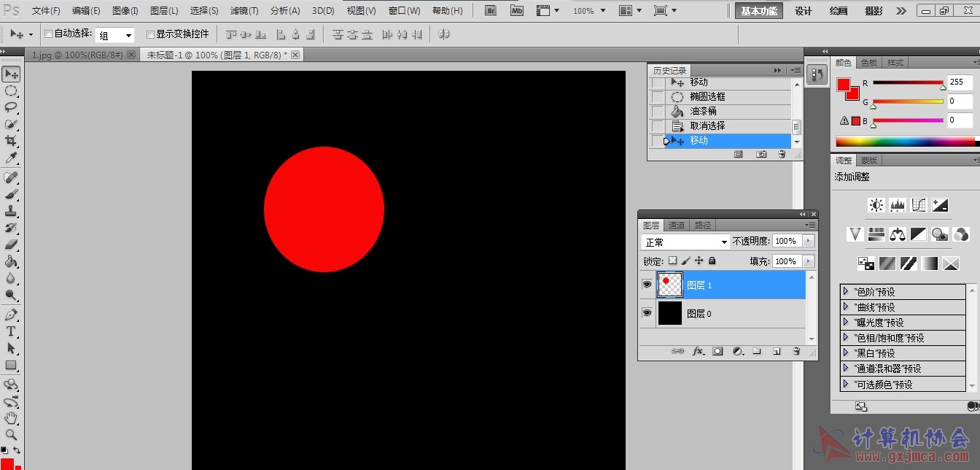Viewport: 980px width, 470px height.
Task: Create new snapshot with History panel camera icon
Action: (x=761, y=154)
